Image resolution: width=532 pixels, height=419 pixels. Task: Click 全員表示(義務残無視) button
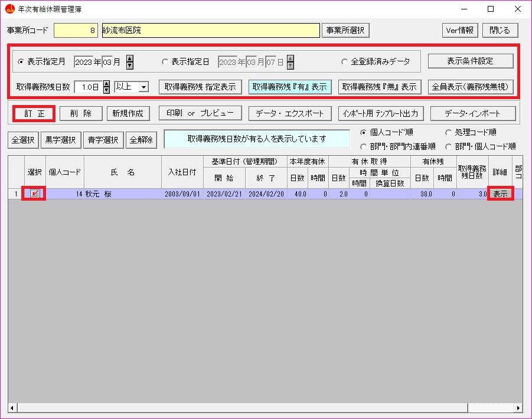pos(470,87)
